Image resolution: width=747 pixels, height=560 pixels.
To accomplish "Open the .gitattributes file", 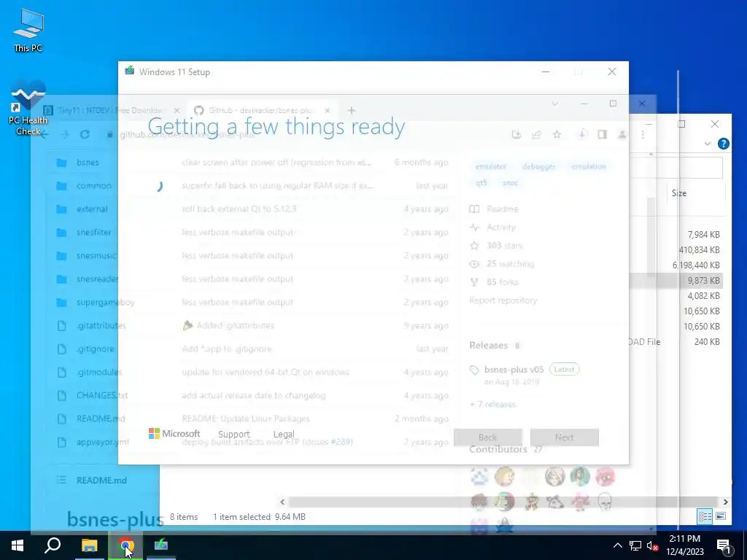I will [x=101, y=326].
